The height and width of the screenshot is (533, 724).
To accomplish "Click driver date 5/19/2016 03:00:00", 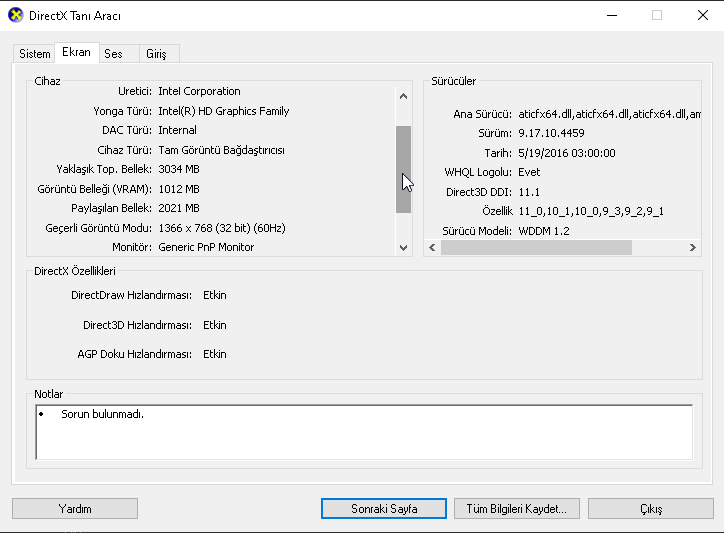I will coord(567,153).
